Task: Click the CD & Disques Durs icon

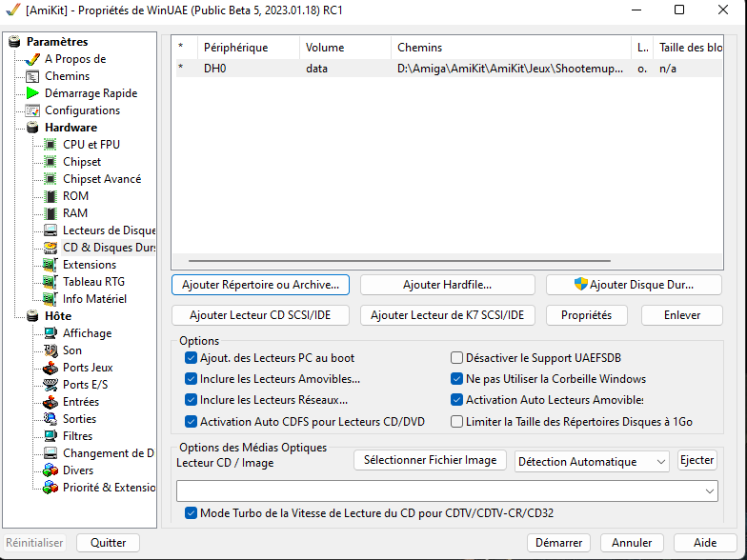Action: [50, 248]
